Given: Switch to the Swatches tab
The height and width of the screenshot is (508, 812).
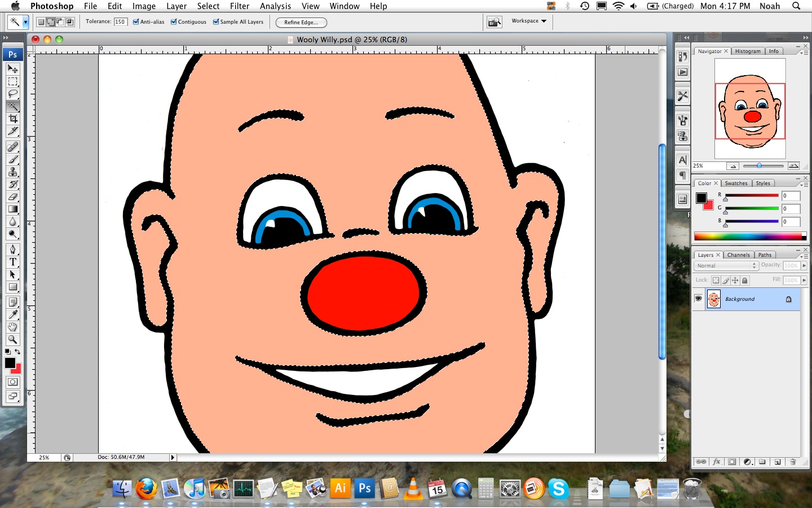Looking at the screenshot, I should (x=736, y=183).
